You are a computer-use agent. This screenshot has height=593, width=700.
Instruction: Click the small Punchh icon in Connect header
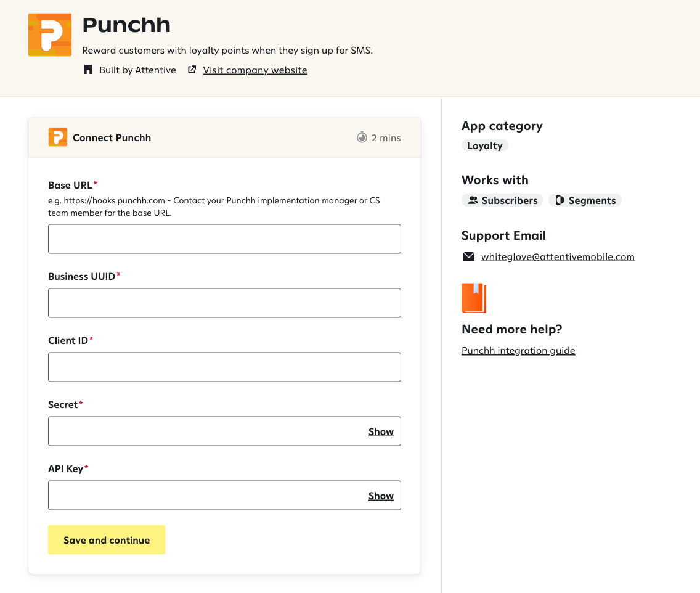[58, 137]
